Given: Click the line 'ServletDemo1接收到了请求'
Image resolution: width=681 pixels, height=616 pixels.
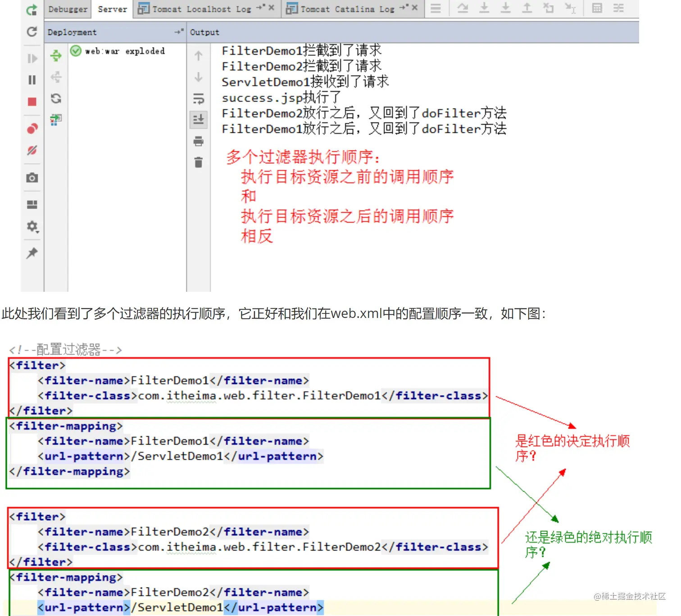Looking at the screenshot, I should point(305,82).
